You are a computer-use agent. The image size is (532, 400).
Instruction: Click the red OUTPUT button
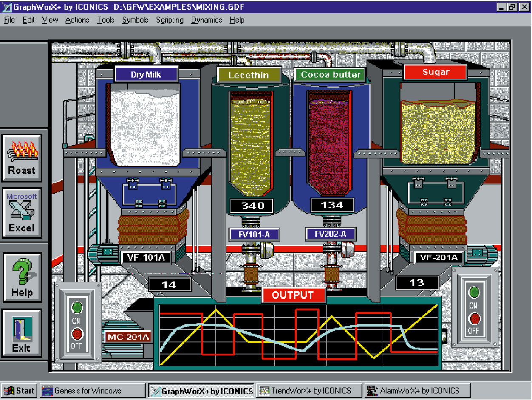pyautogui.click(x=293, y=295)
